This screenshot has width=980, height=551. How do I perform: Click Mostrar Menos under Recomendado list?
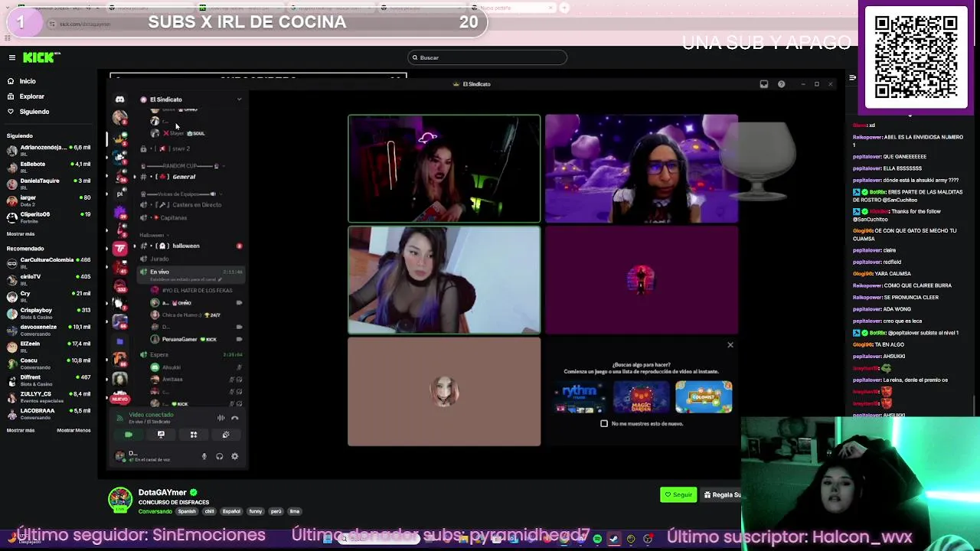(73, 430)
